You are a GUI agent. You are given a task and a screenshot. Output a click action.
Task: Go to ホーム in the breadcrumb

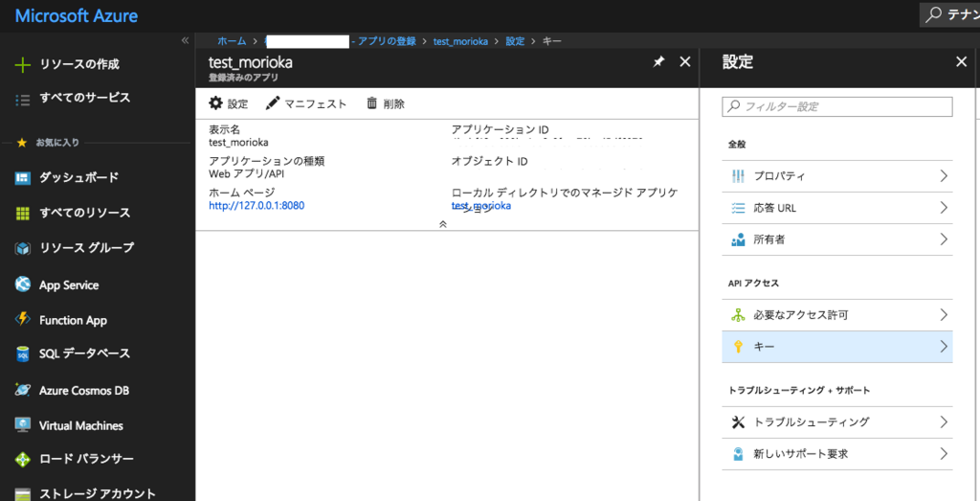tap(232, 40)
